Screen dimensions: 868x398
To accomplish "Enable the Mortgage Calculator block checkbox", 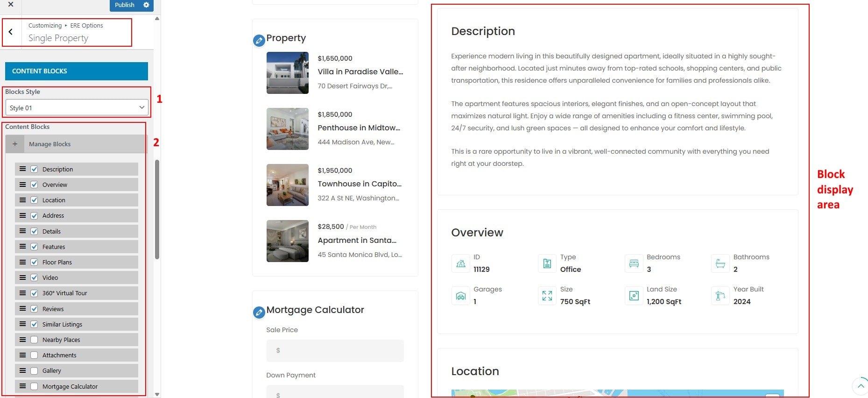I will (x=34, y=386).
